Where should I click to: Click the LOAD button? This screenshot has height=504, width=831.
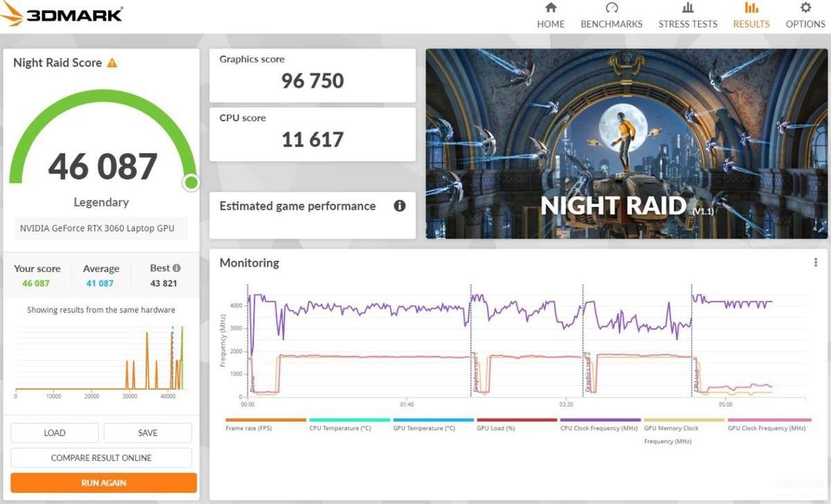pos(54,433)
